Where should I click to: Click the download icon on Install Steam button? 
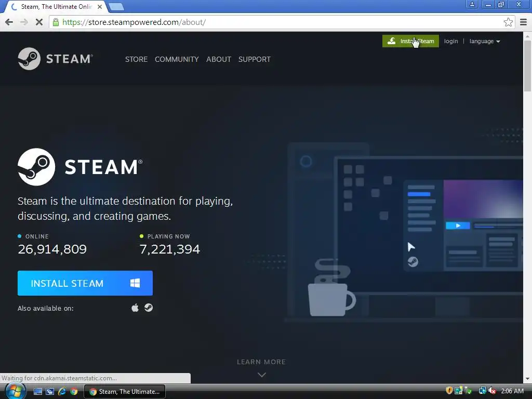click(x=392, y=41)
